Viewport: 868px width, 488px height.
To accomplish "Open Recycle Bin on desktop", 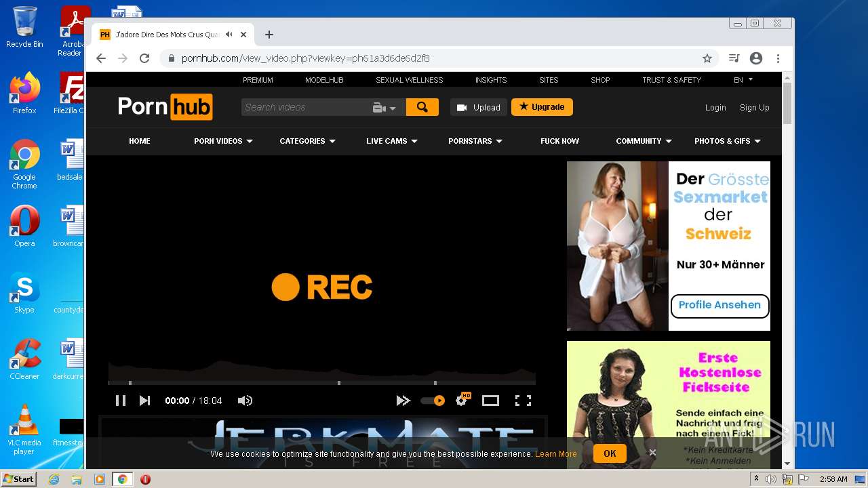I will (x=24, y=27).
